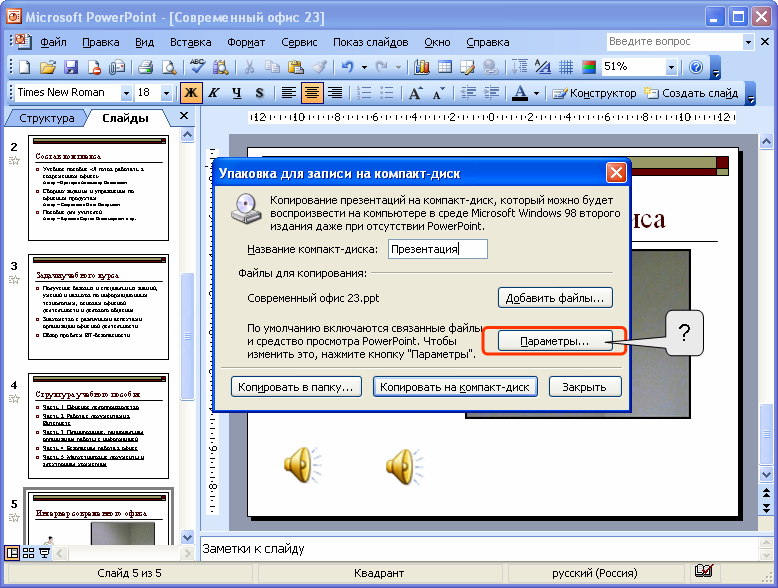The width and height of the screenshot is (778, 588).
Task: Align text right
Action: (335, 93)
